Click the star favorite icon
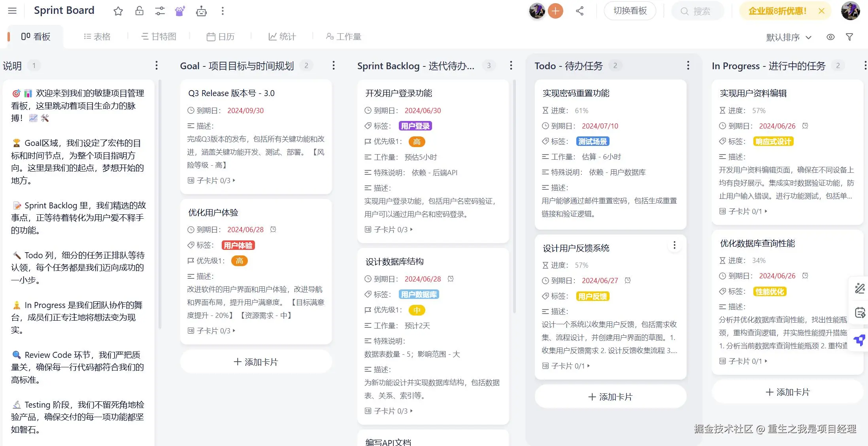The height and width of the screenshot is (446, 868). tap(118, 11)
